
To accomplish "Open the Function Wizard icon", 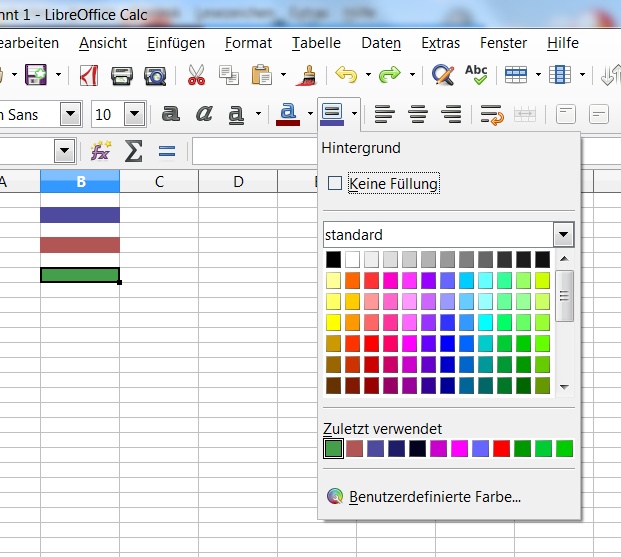I will click(x=101, y=151).
